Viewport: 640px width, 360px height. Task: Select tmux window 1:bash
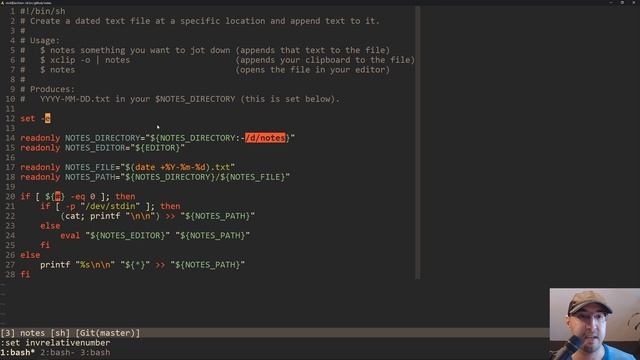tap(18, 352)
